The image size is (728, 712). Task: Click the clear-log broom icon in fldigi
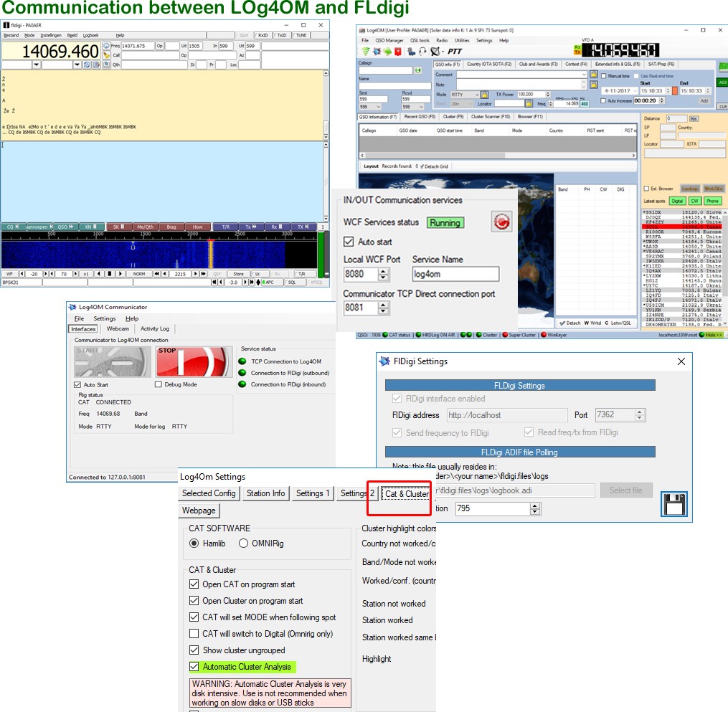[x=106, y=55]
